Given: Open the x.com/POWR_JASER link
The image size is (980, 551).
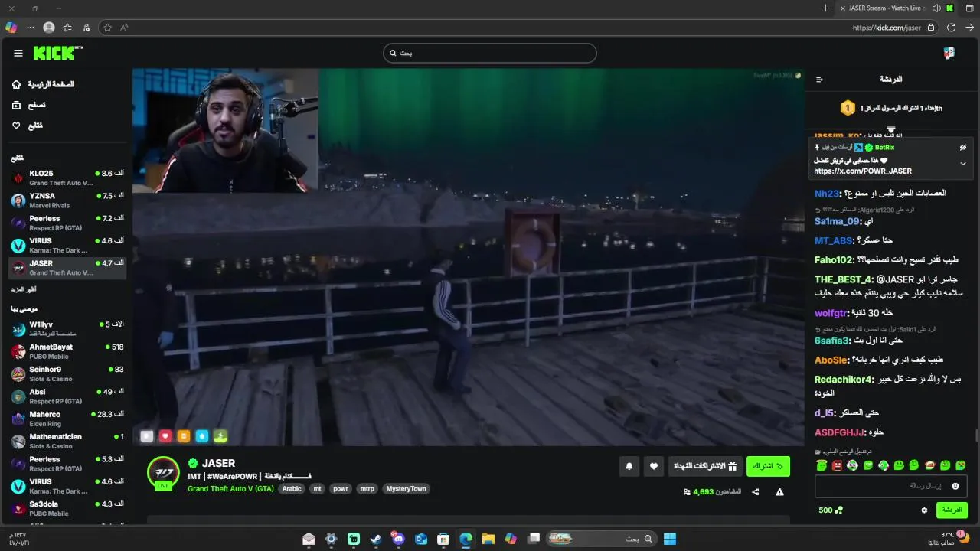Looking at the screenshot, I should [863, 171].
